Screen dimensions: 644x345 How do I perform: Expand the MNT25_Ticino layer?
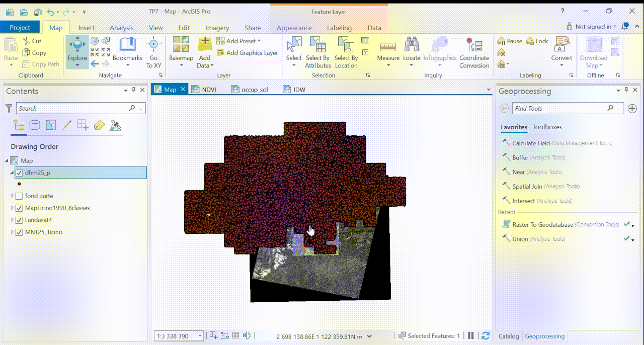coord(13,232)
